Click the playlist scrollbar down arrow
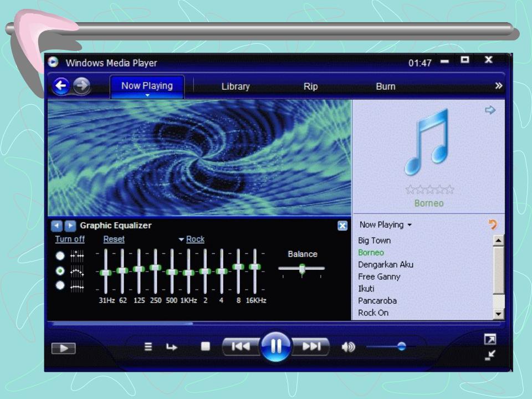Viewport: 532px width, 399px height. pyautogui.click(x=498, y=314)
